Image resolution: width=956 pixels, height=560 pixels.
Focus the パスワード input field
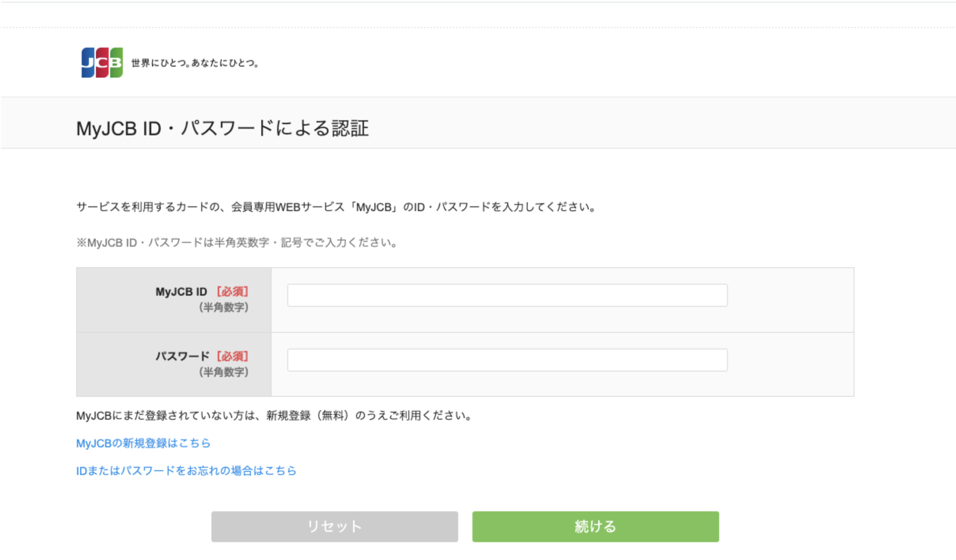pyautogui.click(x=507, y=360)
